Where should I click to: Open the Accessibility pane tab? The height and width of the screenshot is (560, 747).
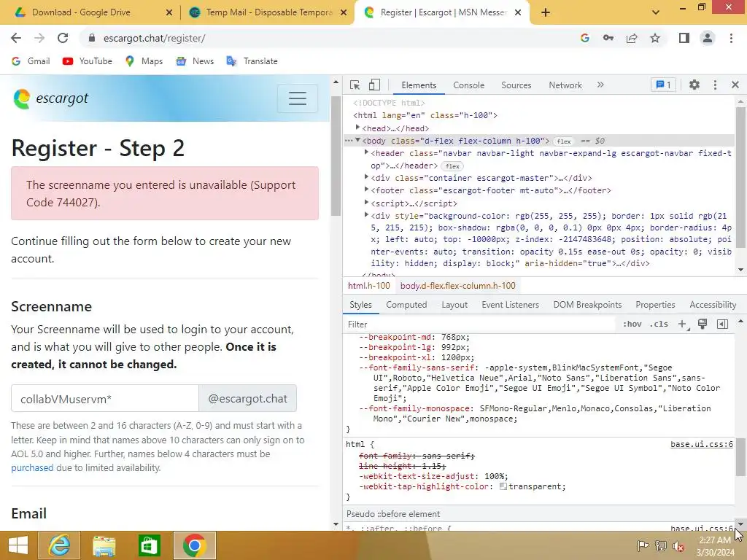pyautogui.click(x=713, y=305)
